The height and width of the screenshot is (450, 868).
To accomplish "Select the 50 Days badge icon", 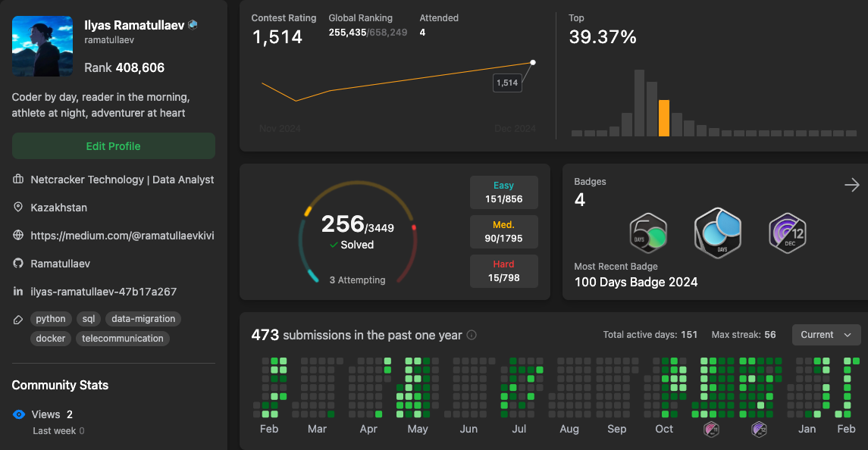I will point(647,233).
